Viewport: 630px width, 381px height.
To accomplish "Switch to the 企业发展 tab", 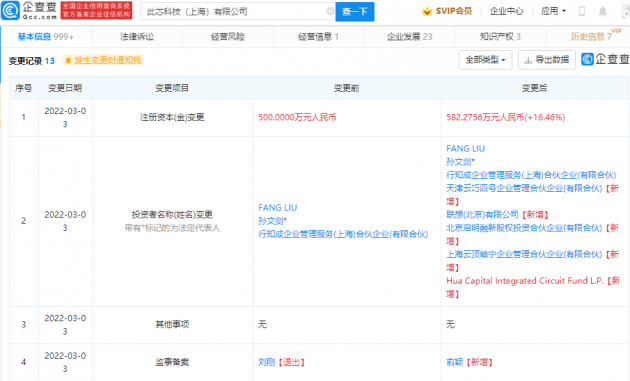I will (x=409, y=37).
